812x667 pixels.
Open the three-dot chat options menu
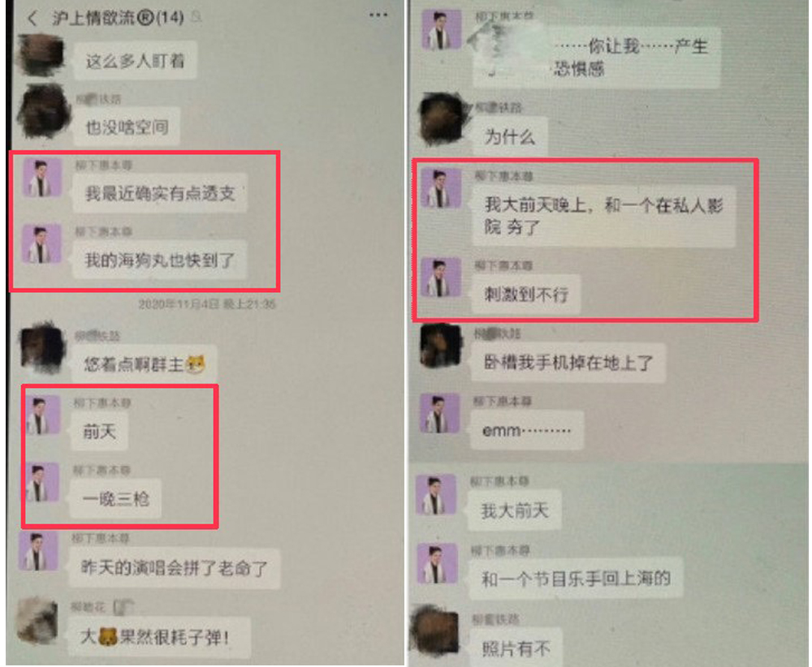point(378,15)
